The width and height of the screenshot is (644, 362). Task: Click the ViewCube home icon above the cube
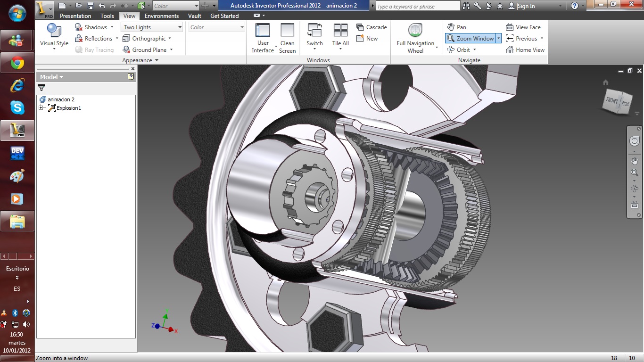pos(605,82)
